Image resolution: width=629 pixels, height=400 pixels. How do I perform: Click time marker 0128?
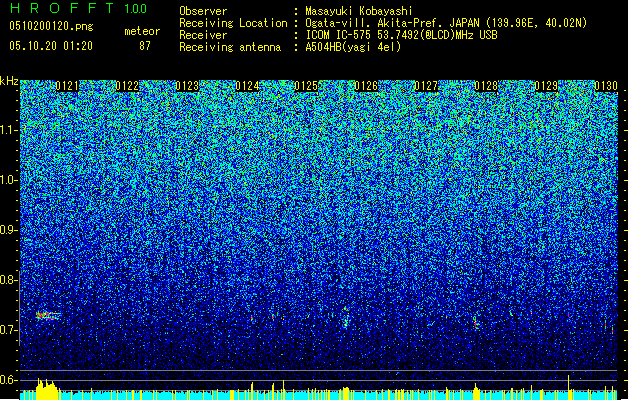(486, 86)
